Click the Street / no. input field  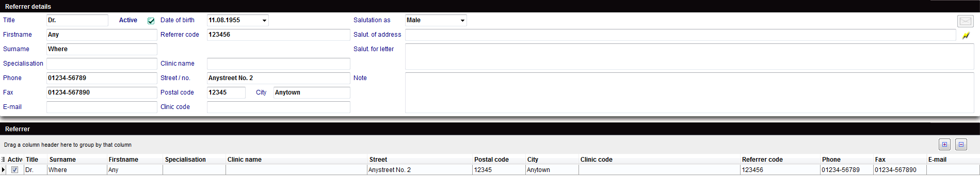[x=279, y=78]
